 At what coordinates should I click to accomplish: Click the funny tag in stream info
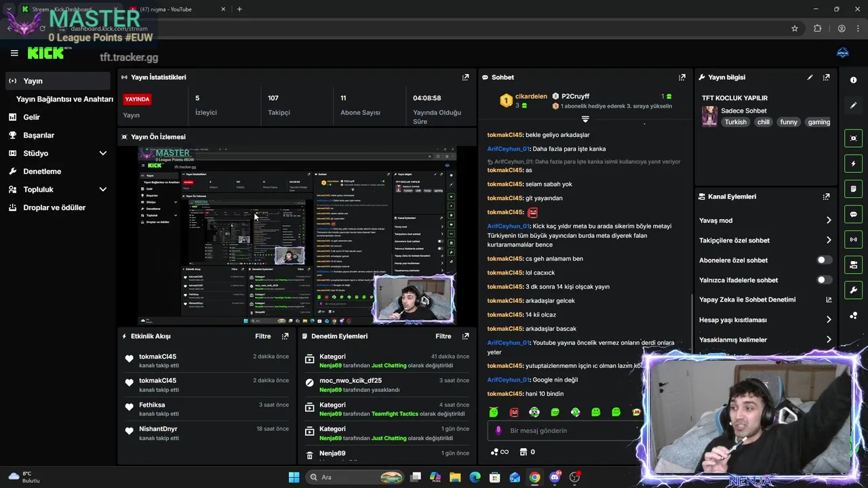pyautogui.click(x=788, y=122)
